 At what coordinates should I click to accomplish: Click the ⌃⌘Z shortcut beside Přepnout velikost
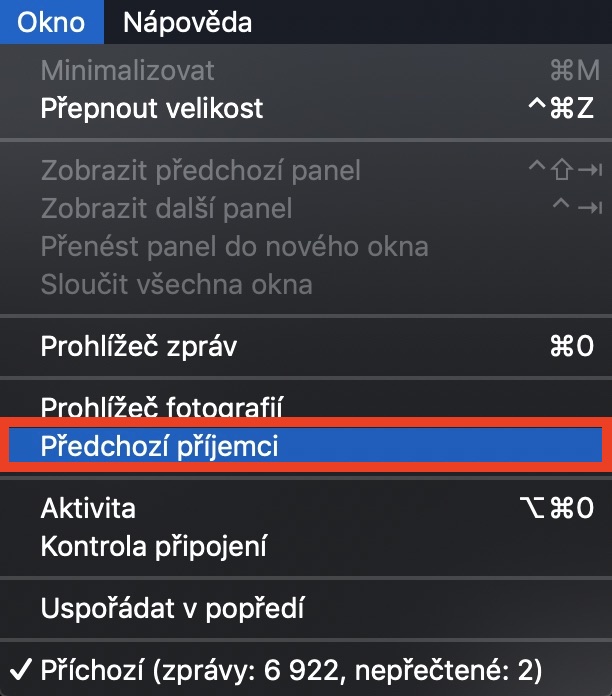click(559, 107)
